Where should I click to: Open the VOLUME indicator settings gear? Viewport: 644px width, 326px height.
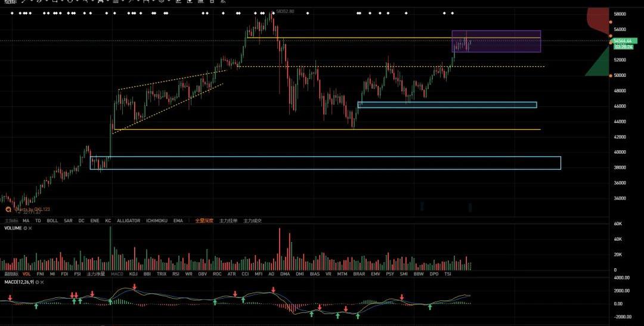pyautogui.click(x=25, y=228)
